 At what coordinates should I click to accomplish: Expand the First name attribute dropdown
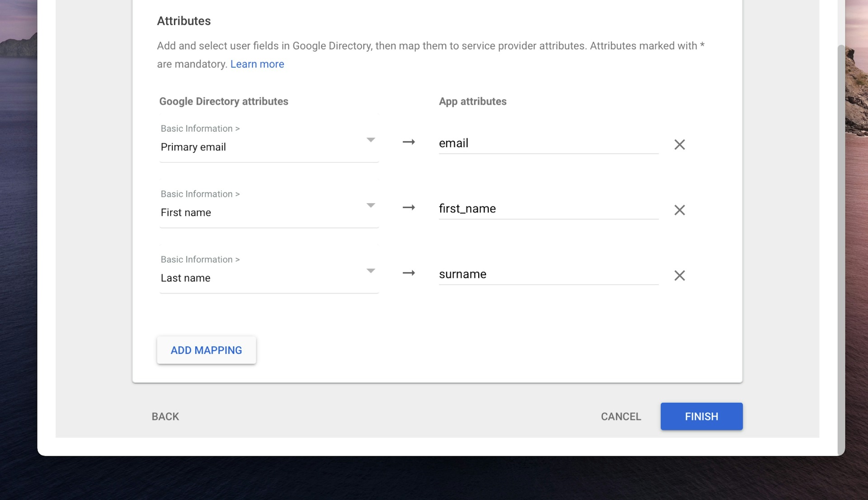click(371, 206)
